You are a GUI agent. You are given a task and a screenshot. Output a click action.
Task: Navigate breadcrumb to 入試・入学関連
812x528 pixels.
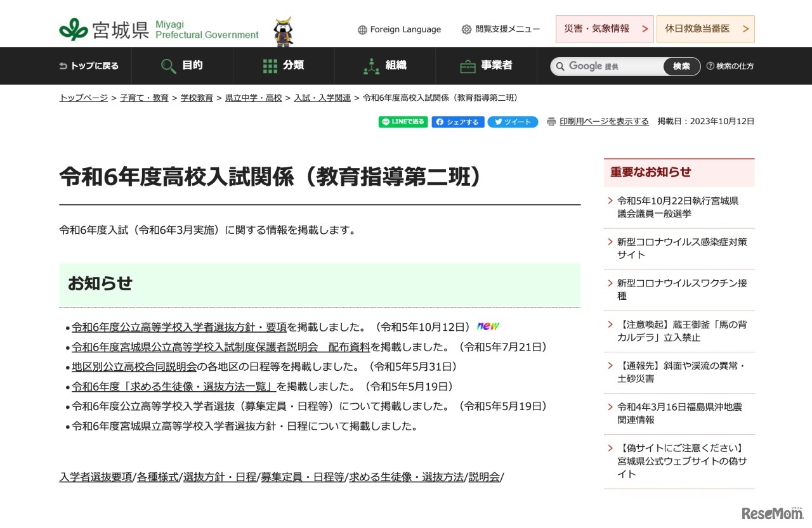tap(322, 98)
